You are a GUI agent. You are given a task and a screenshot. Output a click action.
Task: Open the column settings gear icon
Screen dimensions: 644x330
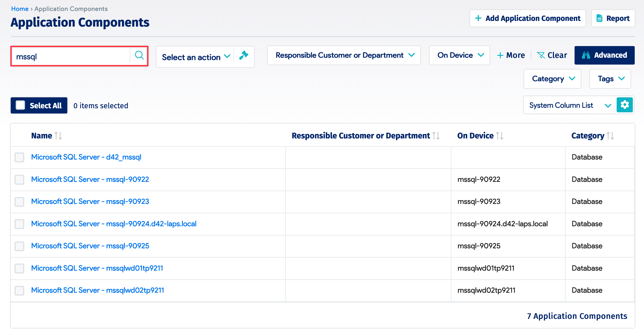coord(625,105)
